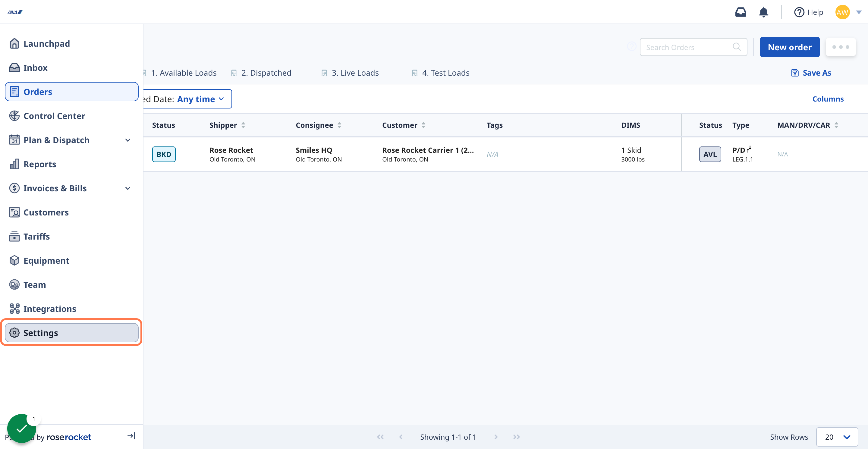Click the 1 Skid DIMS cell
The width and height of the screenshot is (868, 449).
[633, 154]
